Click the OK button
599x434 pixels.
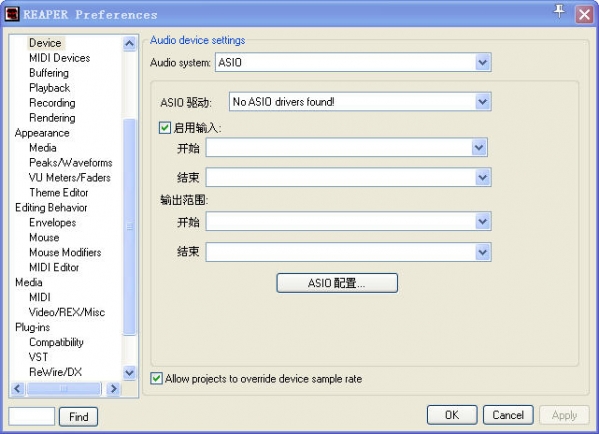coord(452,415)
